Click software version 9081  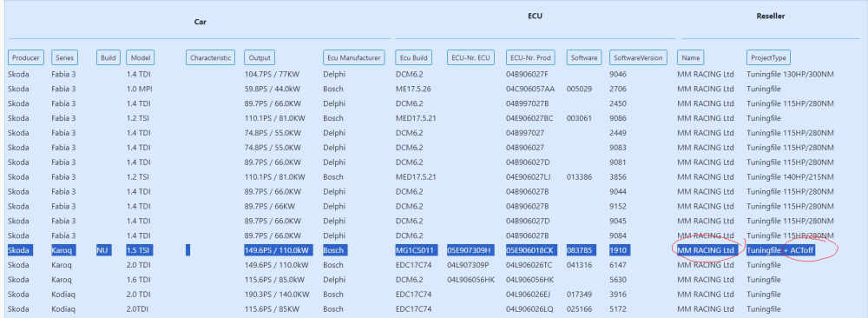(x=618, y=162)
